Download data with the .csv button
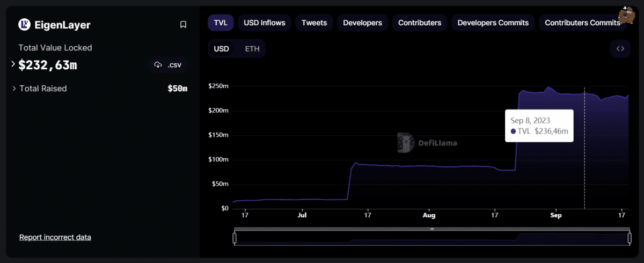644x263 pixels. coord(167,64)
